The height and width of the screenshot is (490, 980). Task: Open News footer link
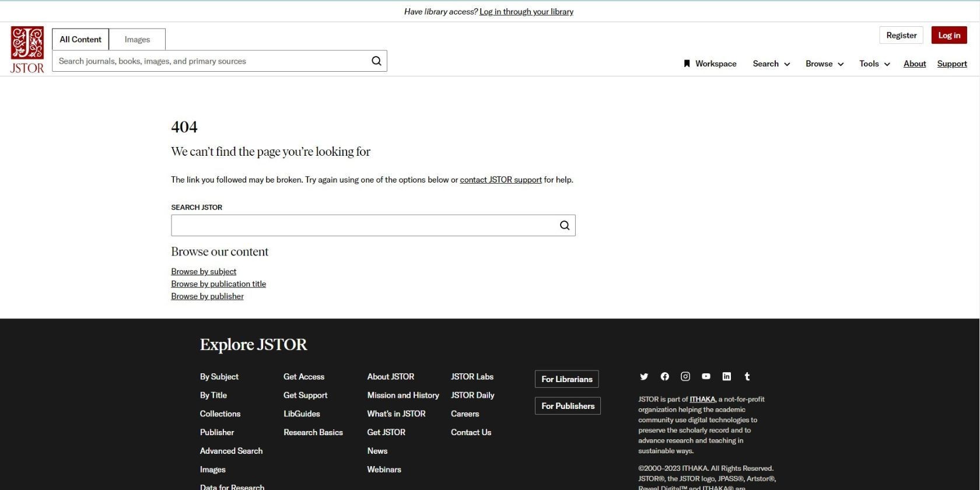pyautogui.click(x=377, y=451)
